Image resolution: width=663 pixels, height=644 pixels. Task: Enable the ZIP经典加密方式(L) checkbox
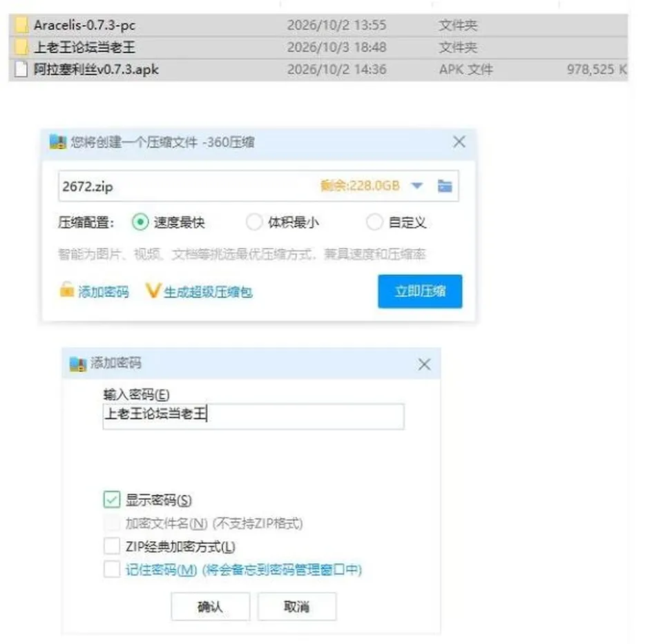click(x=112, y=546)
